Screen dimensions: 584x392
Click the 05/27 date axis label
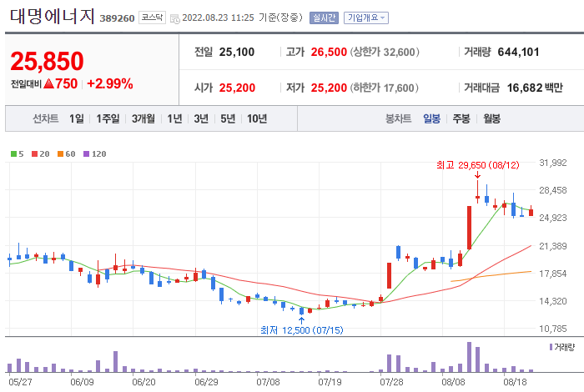coord(20,382)
